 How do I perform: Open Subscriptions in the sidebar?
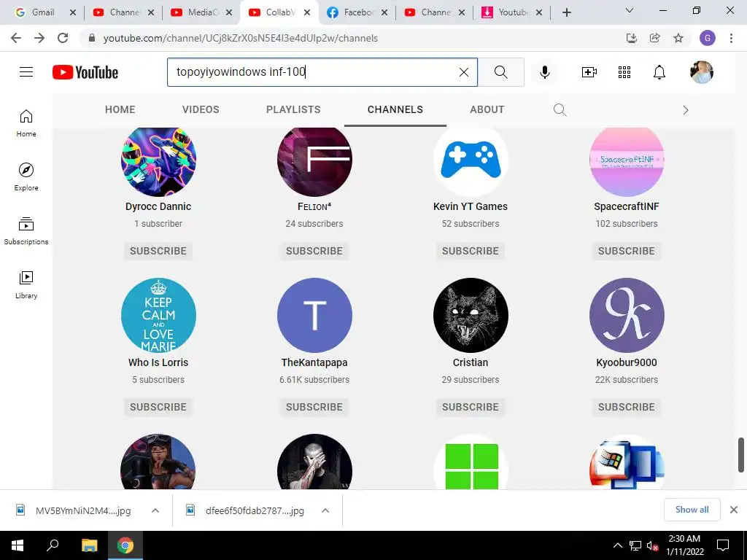click(26, 231)
